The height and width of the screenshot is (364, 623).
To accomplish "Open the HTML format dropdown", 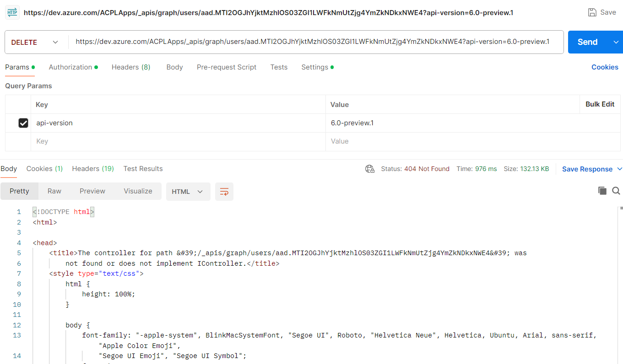I will (x=188, y=192).
